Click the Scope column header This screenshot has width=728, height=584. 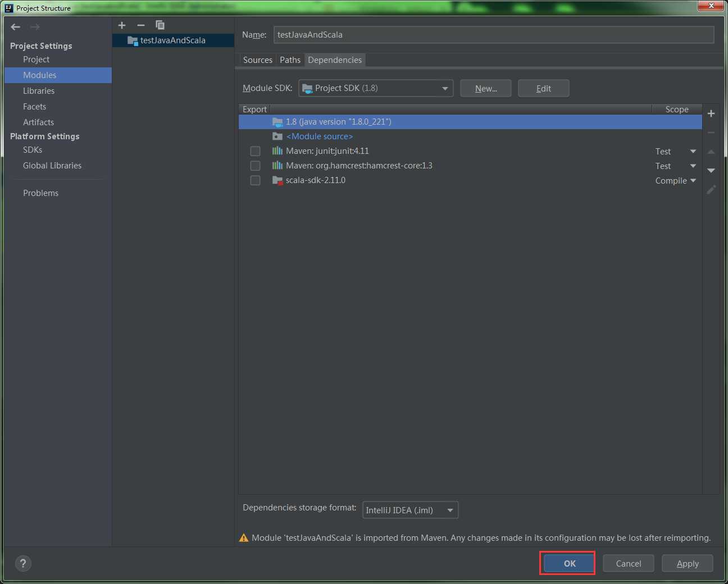pos(677,109)
